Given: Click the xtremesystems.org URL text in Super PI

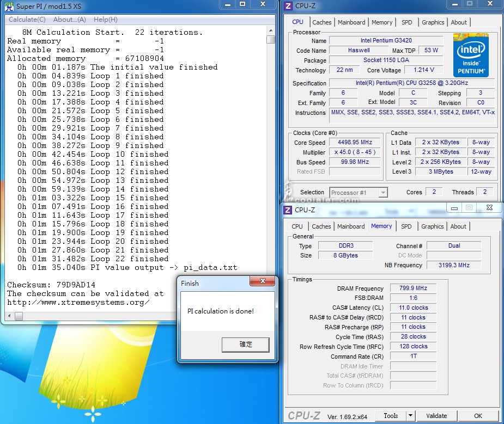Looking at the screenshot, I should [78, 303].
